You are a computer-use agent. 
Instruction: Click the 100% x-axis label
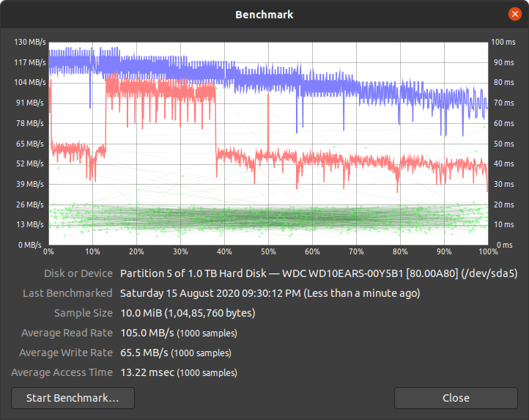click(x=488, y=252)
